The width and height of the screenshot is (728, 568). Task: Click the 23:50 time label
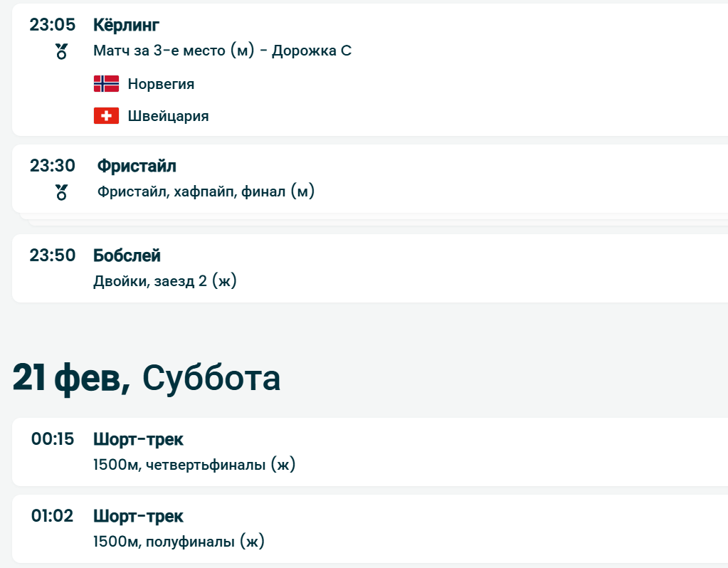coord(52,256)
